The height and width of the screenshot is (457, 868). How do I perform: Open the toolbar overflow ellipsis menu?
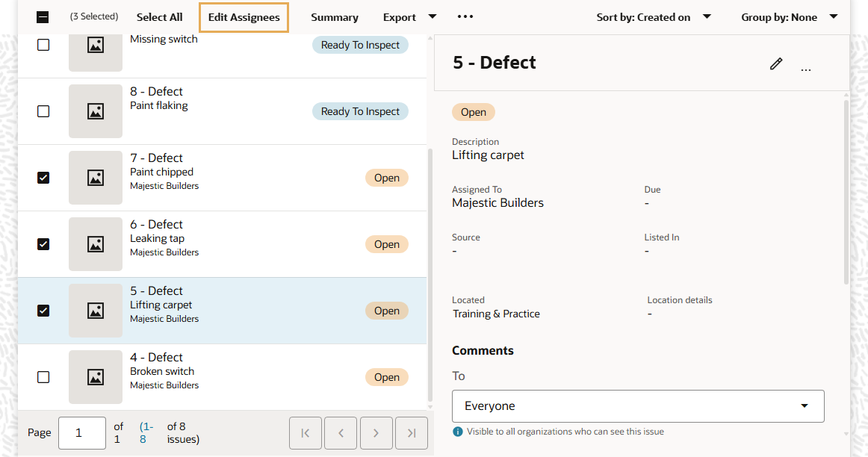(465, 17)
